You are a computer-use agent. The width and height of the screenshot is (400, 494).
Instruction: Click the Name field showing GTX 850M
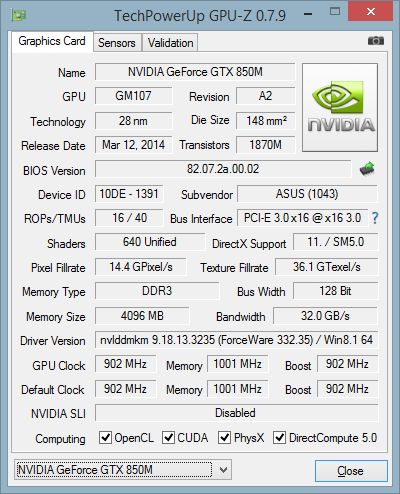[195, 72]
